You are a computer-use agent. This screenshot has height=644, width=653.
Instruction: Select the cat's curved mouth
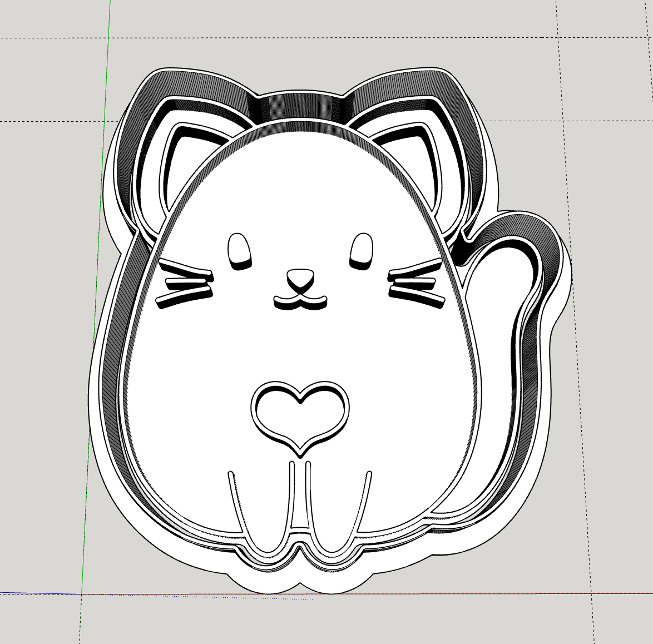click(300, 302)
